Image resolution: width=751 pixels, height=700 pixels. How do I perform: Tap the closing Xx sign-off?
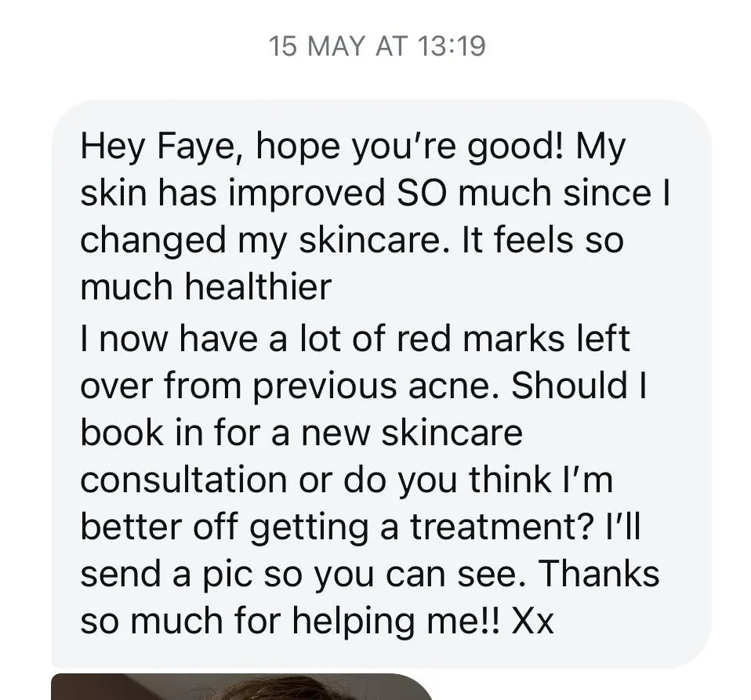[532, 621]
